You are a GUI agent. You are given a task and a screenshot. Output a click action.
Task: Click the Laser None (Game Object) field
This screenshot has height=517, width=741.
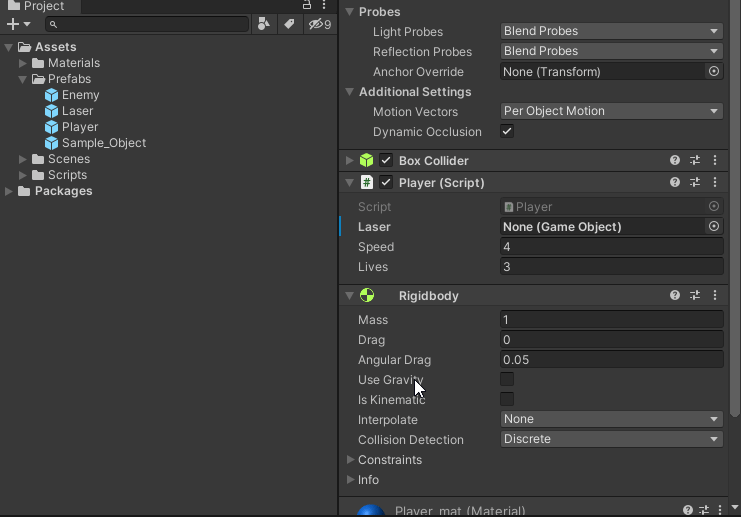(603, 227)
